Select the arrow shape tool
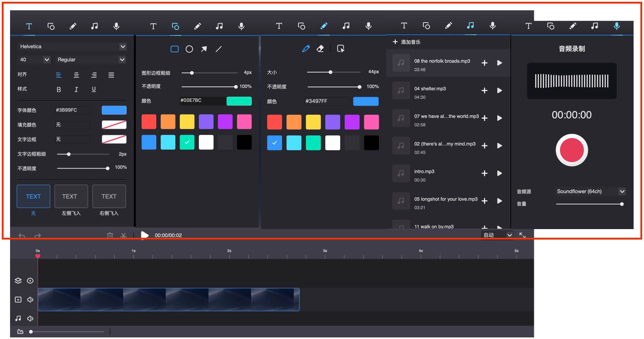Image resolution: width=644 pixels, height=339 pixels. pyautogui.click(x=204, y=49)
